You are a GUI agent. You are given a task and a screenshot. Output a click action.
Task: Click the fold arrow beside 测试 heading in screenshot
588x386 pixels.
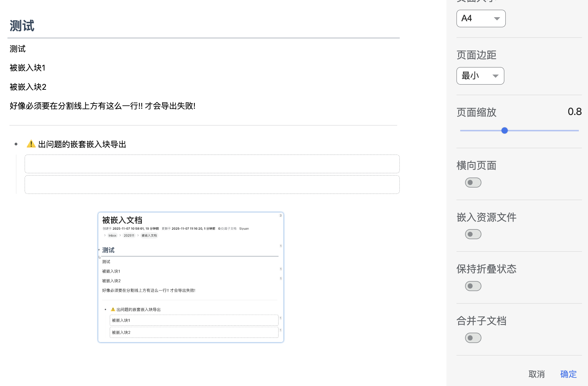(x=99, y=250)
